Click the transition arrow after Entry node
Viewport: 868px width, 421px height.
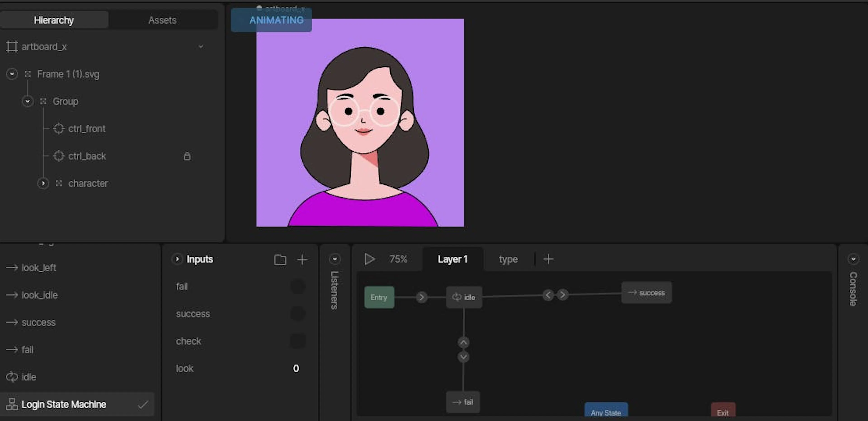pyautogui.click(x=421, y=297)
